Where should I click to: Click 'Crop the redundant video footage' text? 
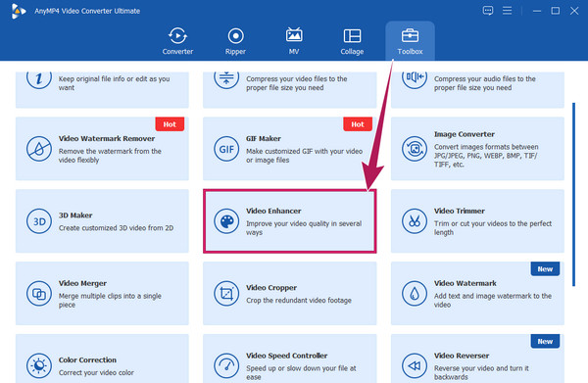(x=299, y=301)
